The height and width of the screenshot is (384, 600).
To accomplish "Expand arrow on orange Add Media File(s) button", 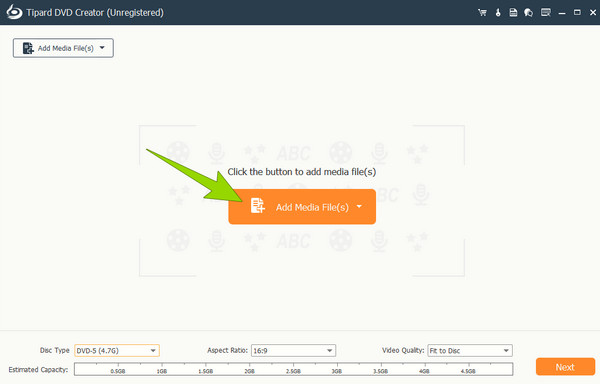I will 359,207.
